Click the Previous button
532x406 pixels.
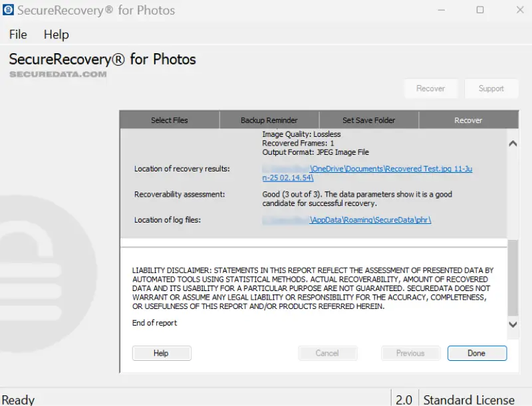point(410,353)
